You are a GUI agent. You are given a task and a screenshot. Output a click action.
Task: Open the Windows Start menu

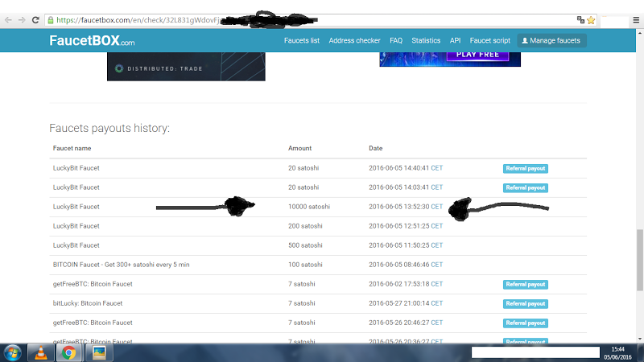(x=13, y=352)
